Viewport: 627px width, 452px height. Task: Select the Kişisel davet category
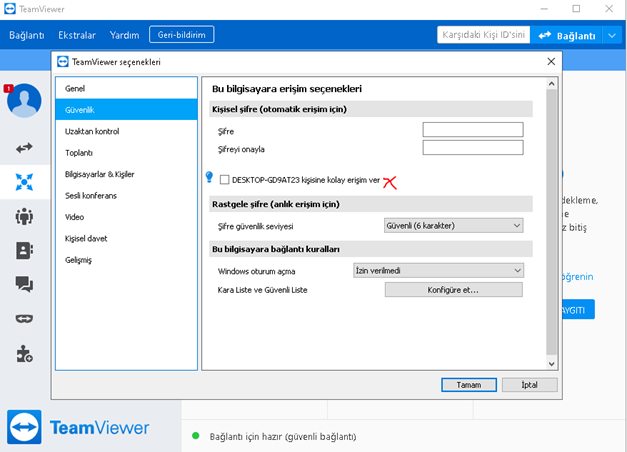[126, 238]
